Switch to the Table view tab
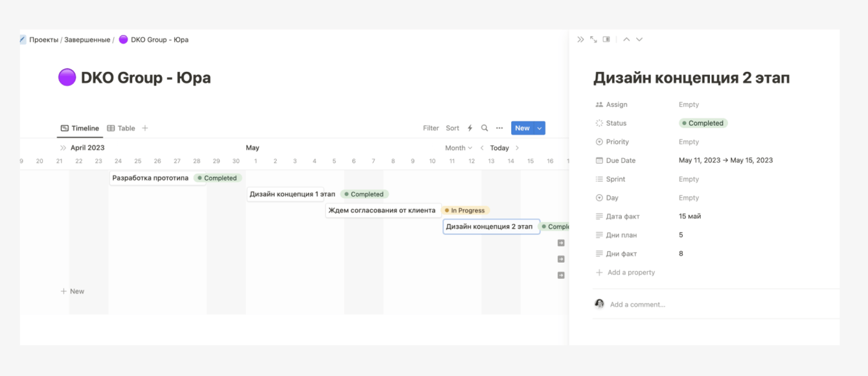 pos(121,128)
